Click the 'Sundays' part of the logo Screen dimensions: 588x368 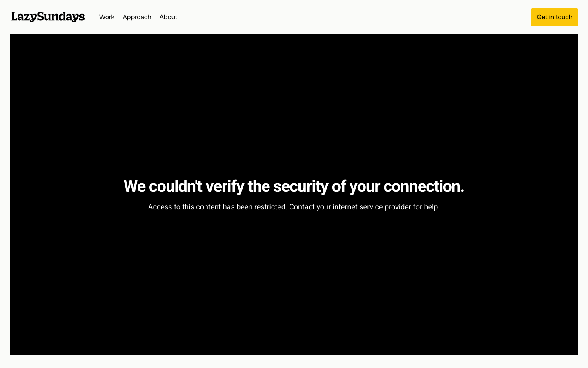[x=61, y=17]
